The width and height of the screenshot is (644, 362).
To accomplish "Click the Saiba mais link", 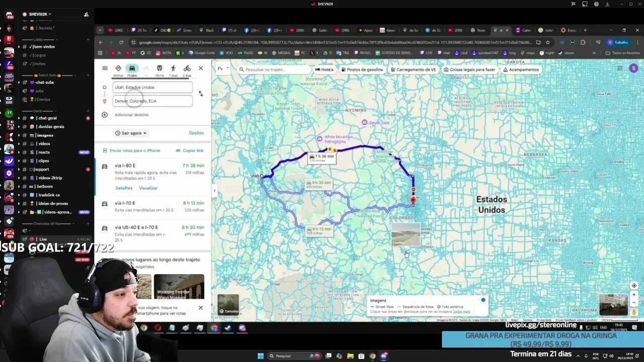I will [461, 312].
